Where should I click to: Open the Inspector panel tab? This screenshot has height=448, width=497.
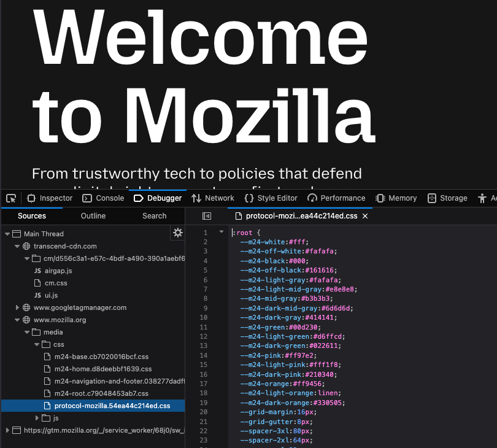click(x=50, y=198)
